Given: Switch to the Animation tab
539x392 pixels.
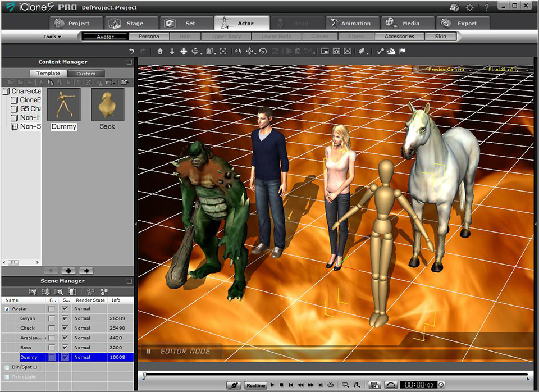Looking at the screenshot, I should pos(353,24).
